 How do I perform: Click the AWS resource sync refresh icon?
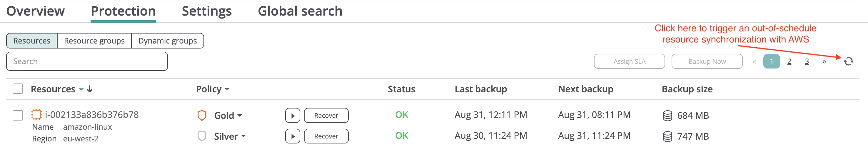(x=848, y=61)
